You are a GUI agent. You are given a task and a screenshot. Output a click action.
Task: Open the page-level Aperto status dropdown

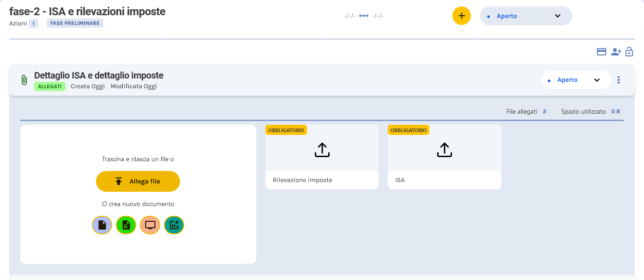pos(525,16)
